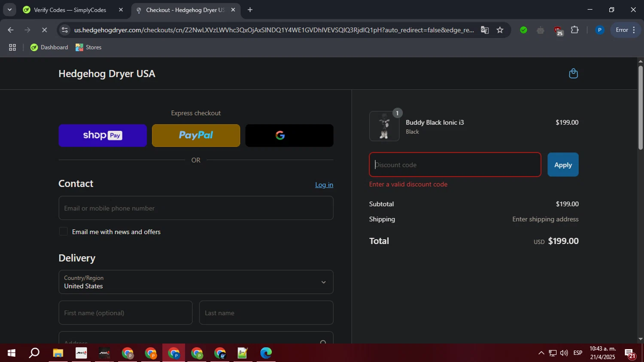Switch to Verify Codes — SimplyCodes tab
The width and height of the screenshot is (644, 362).
coord(70,10)
